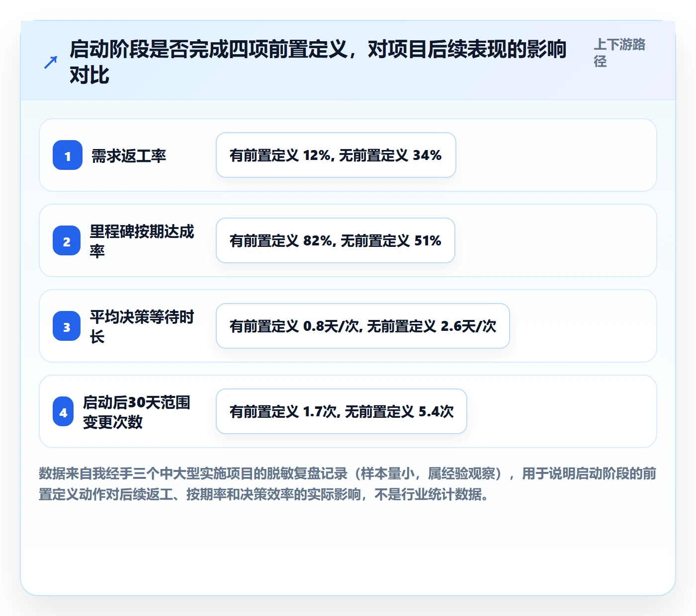Click the blue number 4 badge
Screen dimensions: 696x616
pos(63,411)
